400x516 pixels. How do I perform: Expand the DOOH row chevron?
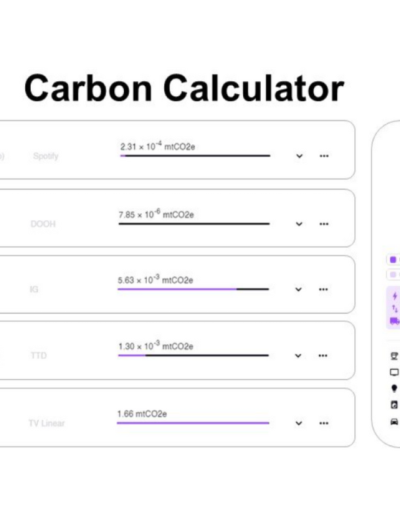click(x=299, y=224)
